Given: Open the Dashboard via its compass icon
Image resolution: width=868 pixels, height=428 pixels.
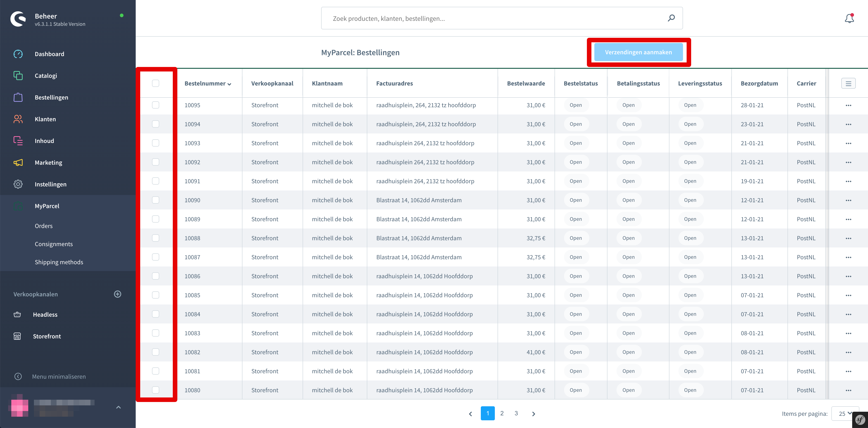Looking at the screenshot, I should (x=18, y=54).
